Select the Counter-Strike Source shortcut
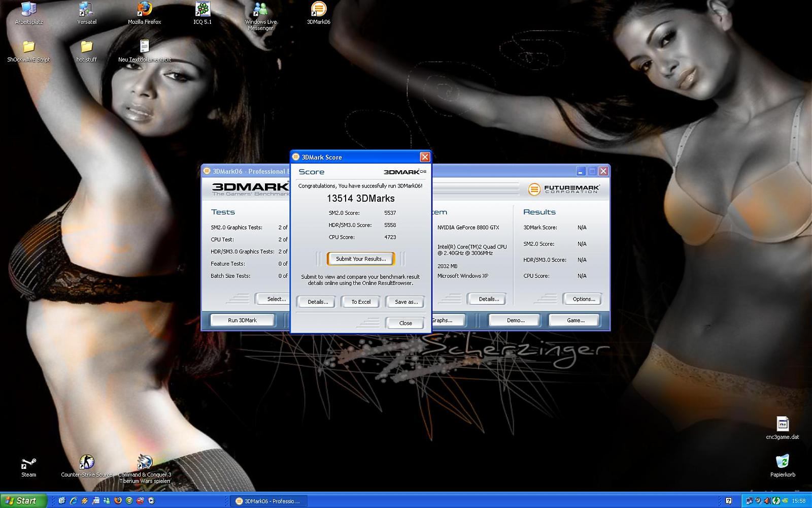 point(87,466)
